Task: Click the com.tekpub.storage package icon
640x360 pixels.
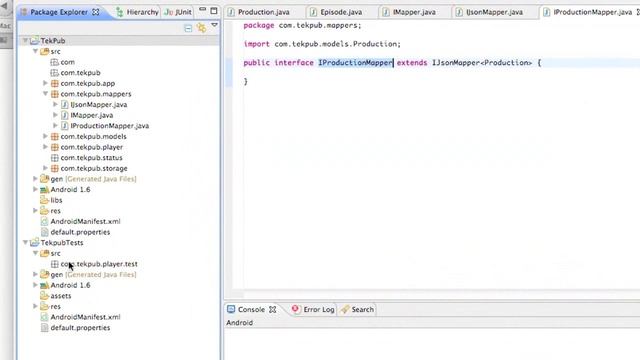Action: [x=54, y=168]
